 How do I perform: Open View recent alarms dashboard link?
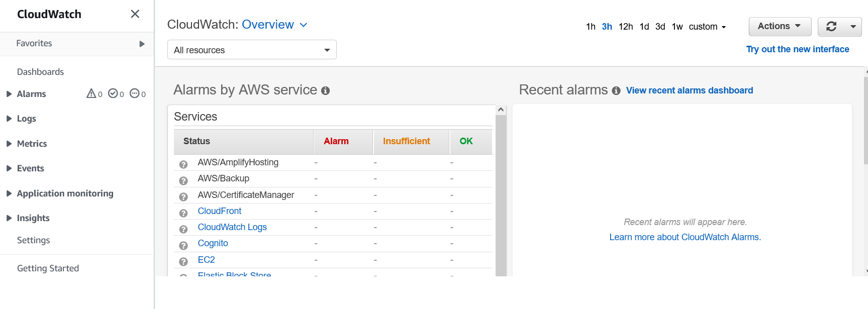[x=689, y=90]
